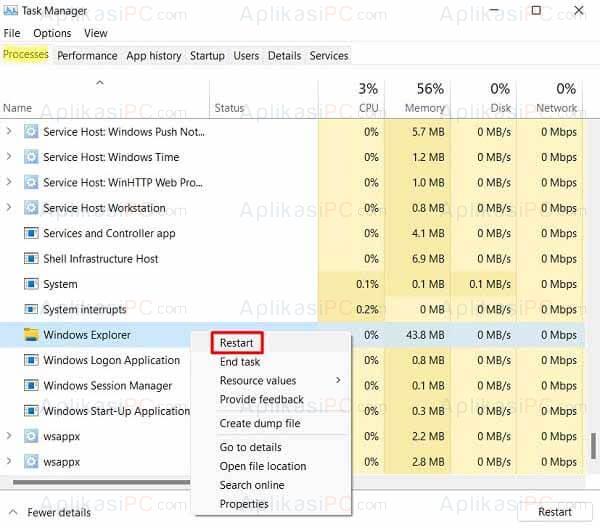Click the Service Host: WinHTTP Web Proxy gear icon
This screenshot has width=600, height=528.
tap(31, 183)
